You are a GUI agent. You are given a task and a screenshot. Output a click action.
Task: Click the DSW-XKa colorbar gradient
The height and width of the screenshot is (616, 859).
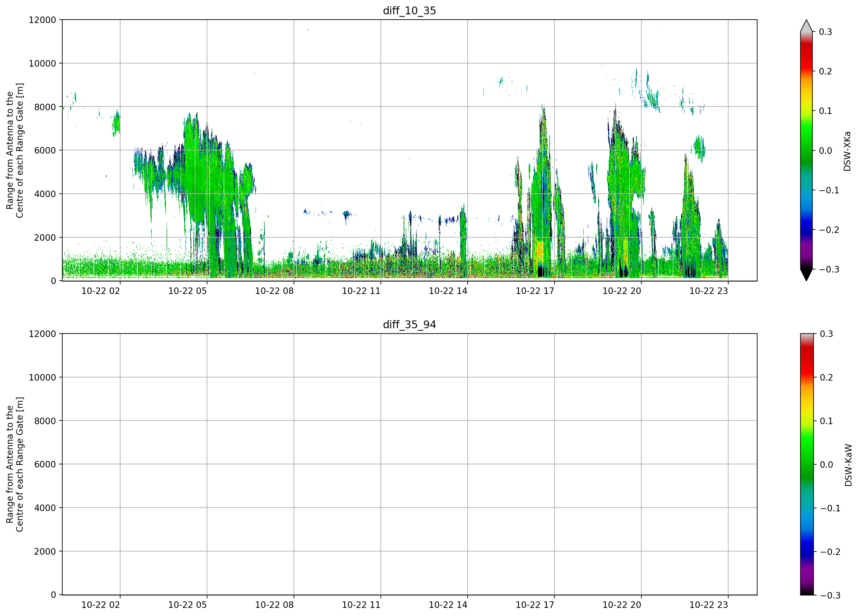(x=806, y=150)
